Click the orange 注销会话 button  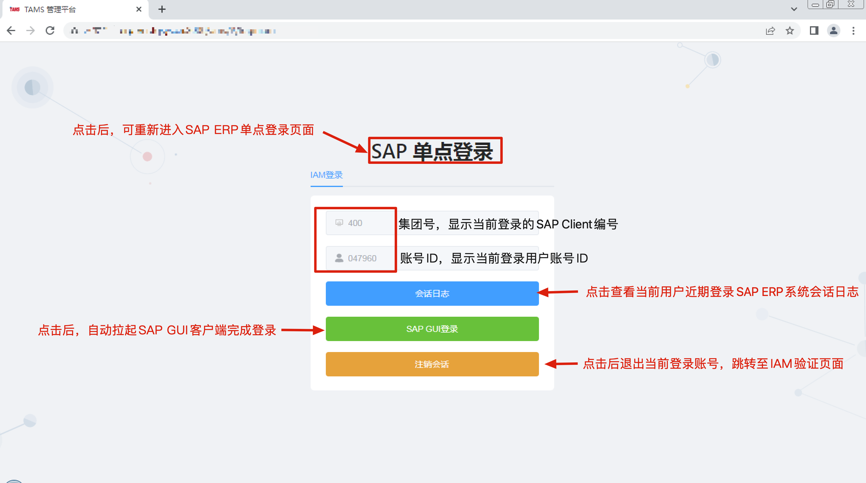click(x=432, y=364)
